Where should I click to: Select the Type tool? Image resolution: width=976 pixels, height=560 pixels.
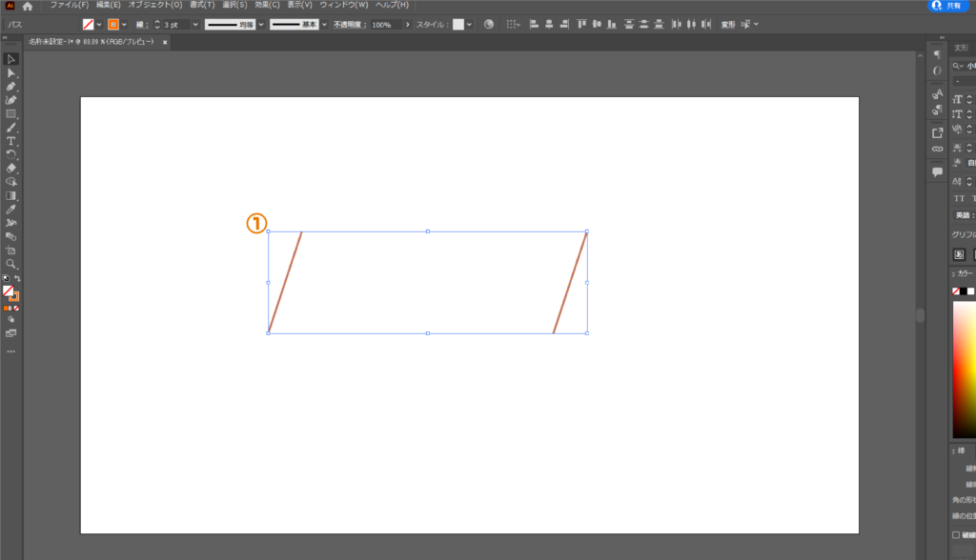[x=10, y=141]
